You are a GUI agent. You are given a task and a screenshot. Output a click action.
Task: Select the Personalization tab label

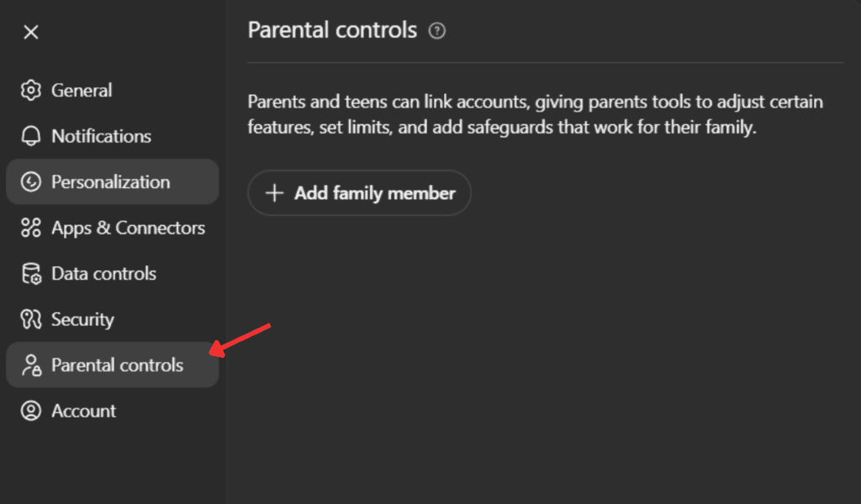(110, 182)
